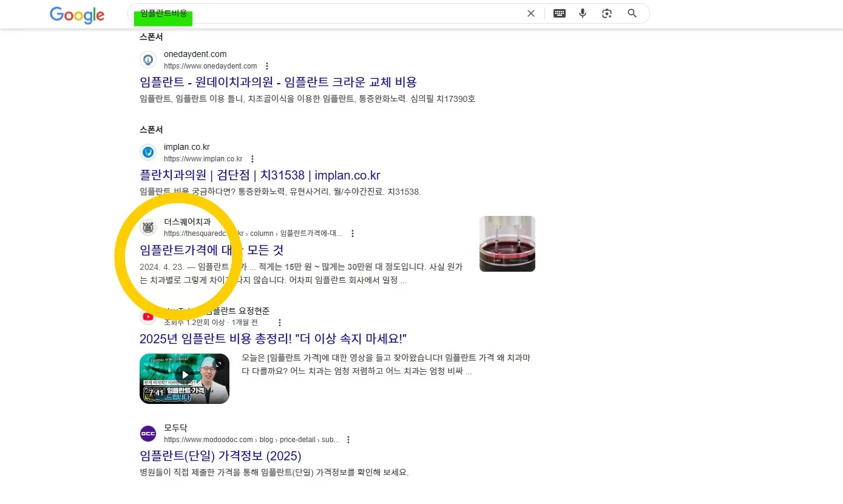
Task: Open the 임플란트(단일) 가격정보 (2025) link
Action: (220, 455)
